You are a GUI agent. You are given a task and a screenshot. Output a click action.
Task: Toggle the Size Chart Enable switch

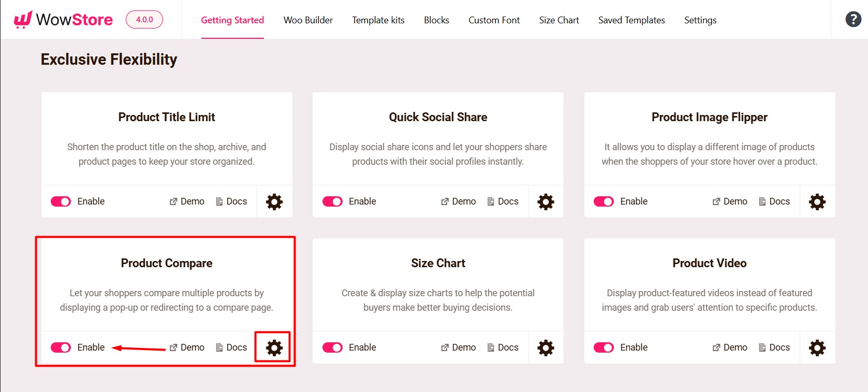pos(332,347)
